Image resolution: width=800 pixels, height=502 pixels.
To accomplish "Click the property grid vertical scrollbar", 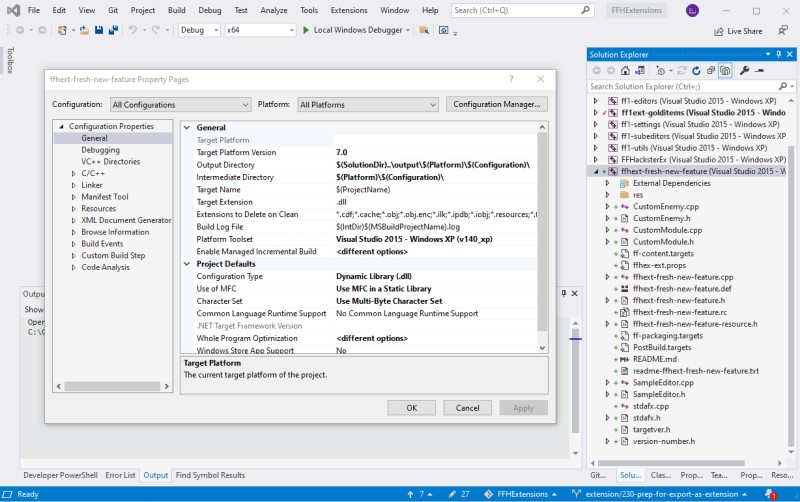I will pos(542,237).
